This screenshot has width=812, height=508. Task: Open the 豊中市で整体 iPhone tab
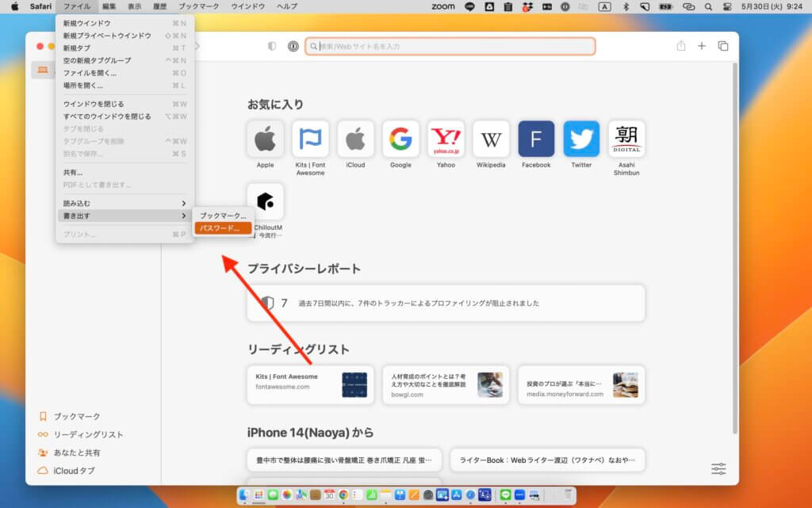[344, 460]
